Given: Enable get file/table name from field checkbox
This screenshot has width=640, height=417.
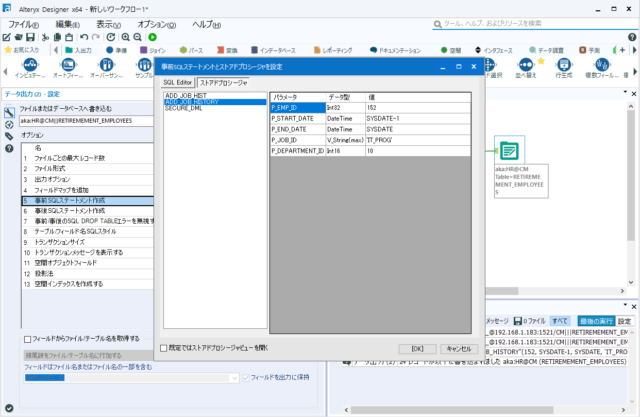Looking at the screenshot, I should [x=29, y=340].
